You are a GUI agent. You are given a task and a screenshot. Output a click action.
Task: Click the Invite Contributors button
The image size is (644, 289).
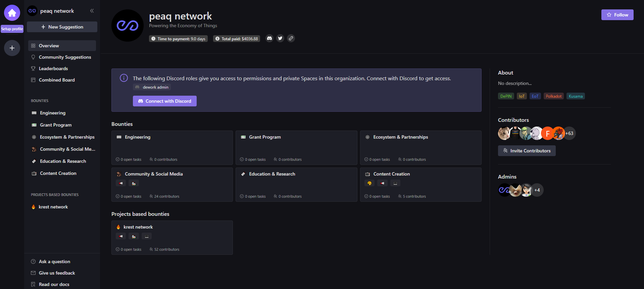coord(527,151)
